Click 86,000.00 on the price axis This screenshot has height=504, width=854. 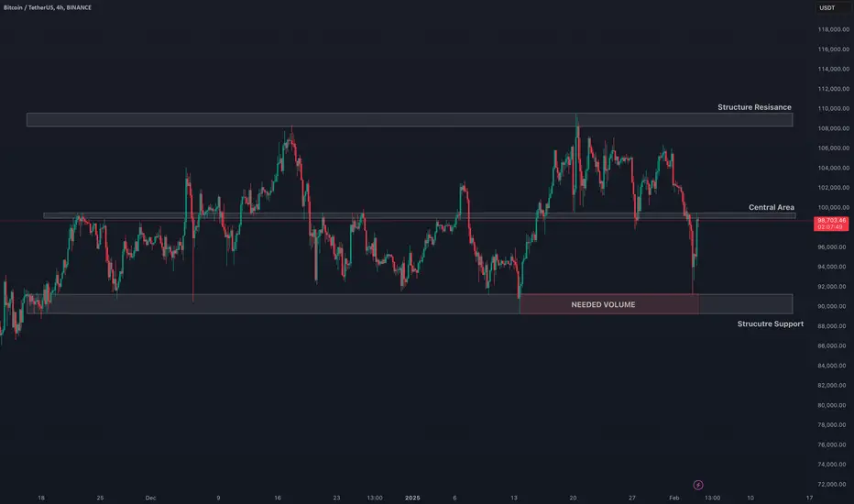[x=833, y=345]
